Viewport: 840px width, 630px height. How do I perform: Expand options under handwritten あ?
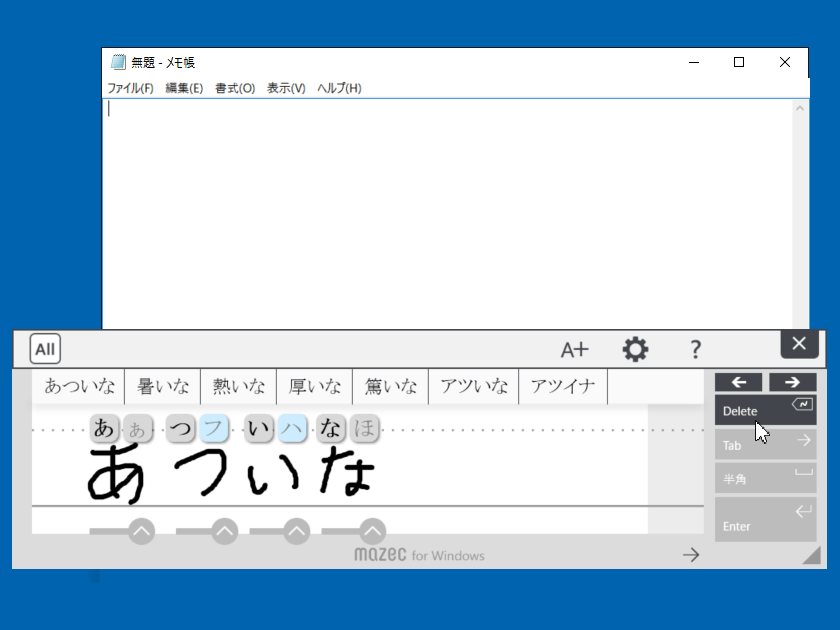coord(141,531)
